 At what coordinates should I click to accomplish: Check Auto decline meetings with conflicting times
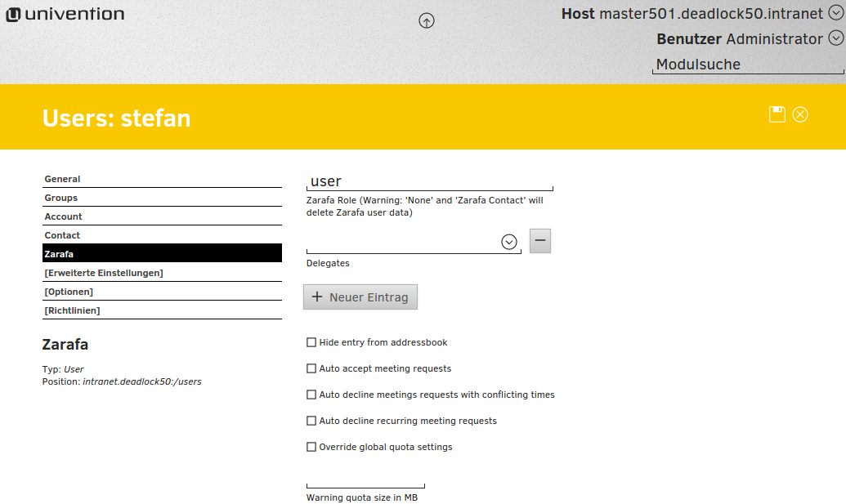[311, 395]
